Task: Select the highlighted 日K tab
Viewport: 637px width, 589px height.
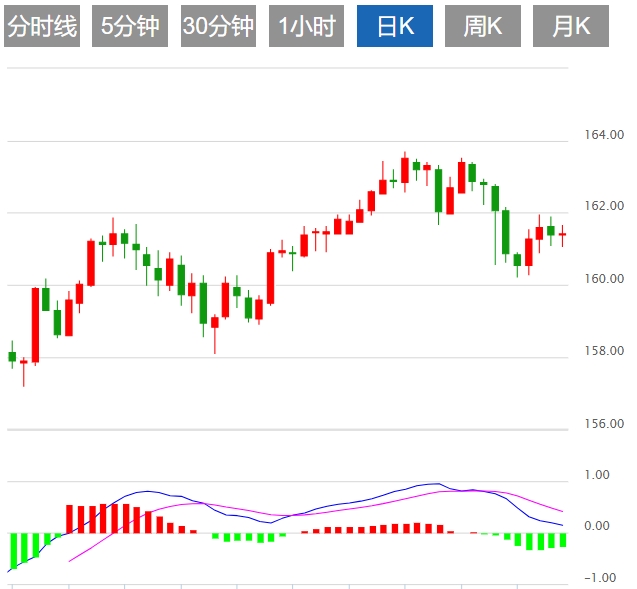Action: pyautogui.click(x=395, y=27)
